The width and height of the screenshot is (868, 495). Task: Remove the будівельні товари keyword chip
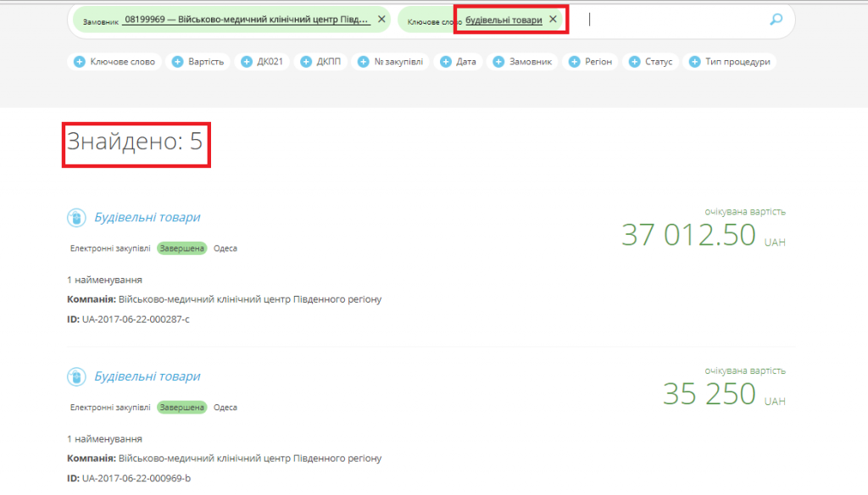[x=553, y=19]
